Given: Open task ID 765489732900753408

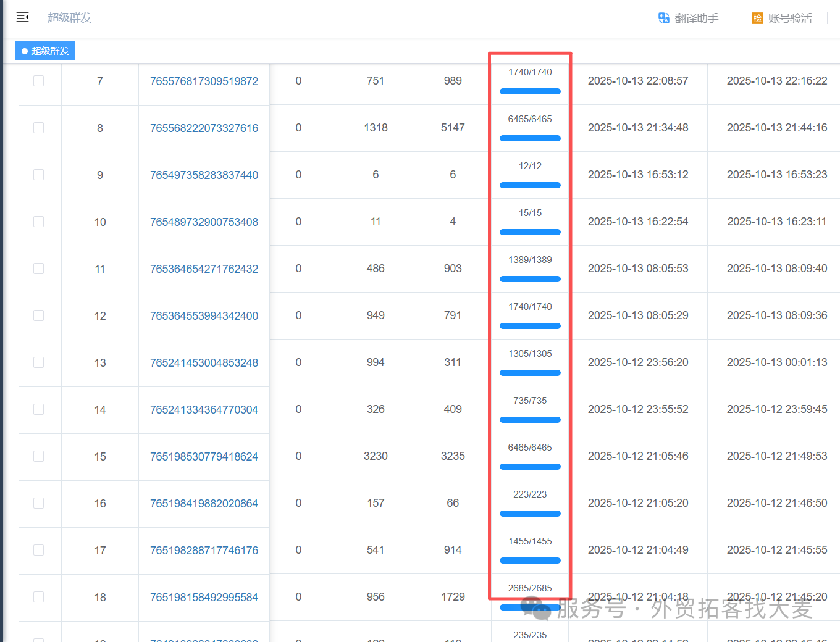Looking at the screenshot, I should 204,222.
